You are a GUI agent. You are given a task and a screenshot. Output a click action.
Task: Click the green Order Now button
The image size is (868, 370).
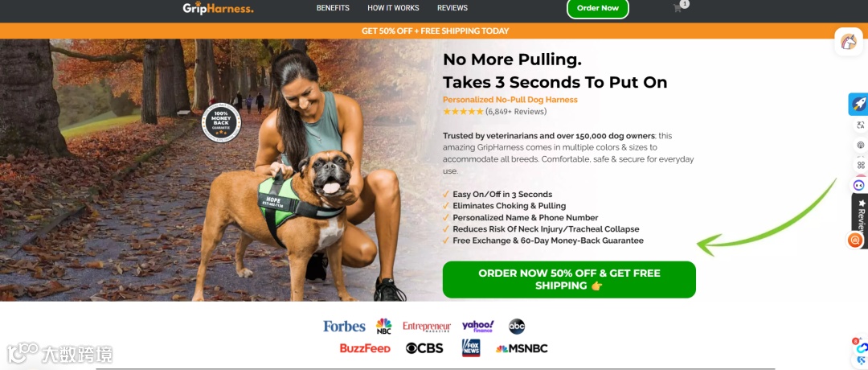pos(598,8)
